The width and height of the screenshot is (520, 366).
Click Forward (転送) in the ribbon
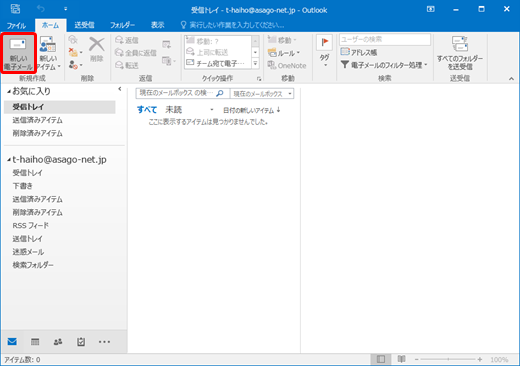(x=127, y=65)
